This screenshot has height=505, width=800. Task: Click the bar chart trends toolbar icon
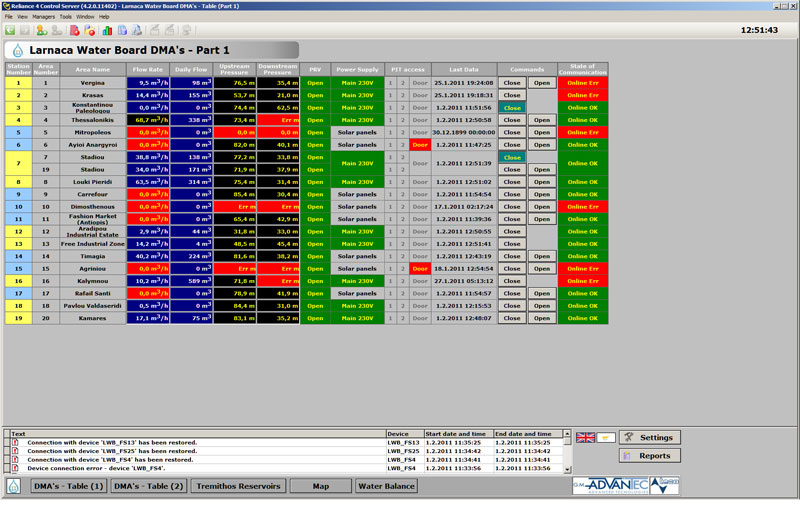(107, 30)
